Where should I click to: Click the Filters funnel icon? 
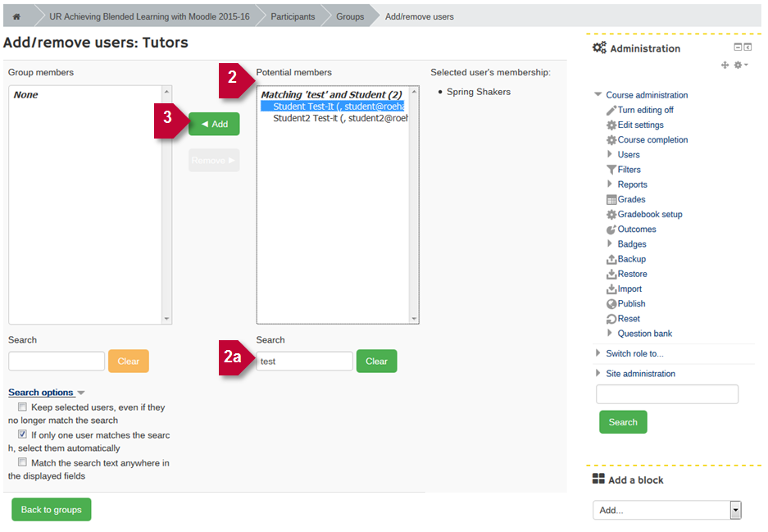(x=611, y=170)
